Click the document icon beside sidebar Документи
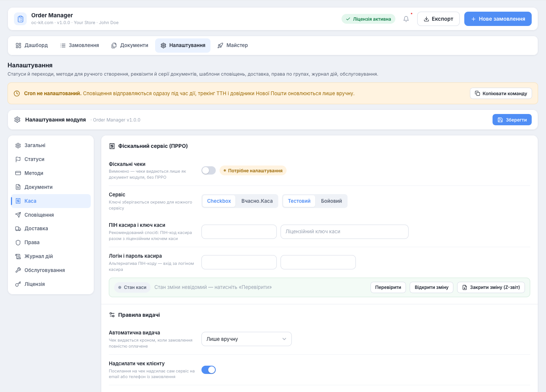The image size is (546, 392). pos(18,187)
